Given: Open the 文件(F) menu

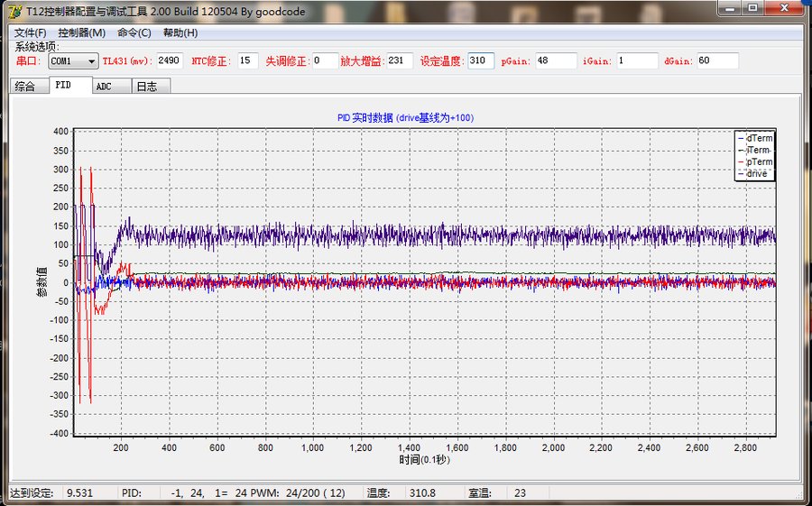Looking at the screenshot, I should click(30, 32).
